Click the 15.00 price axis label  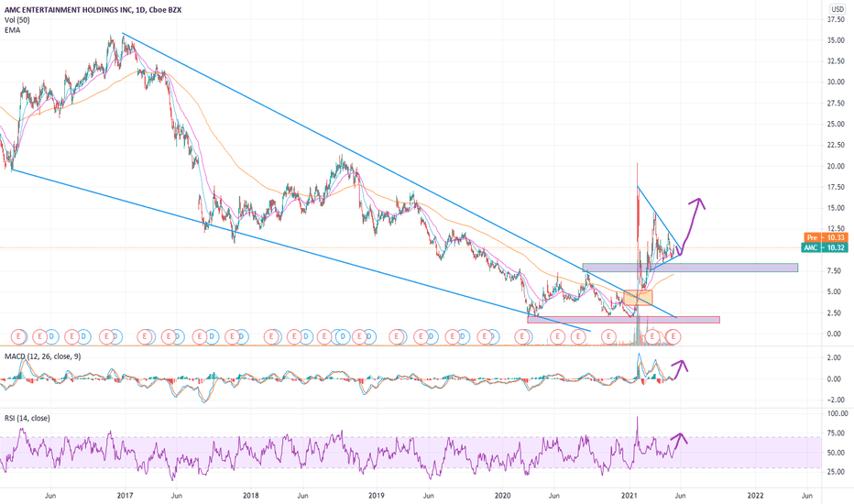coord(836,208)
